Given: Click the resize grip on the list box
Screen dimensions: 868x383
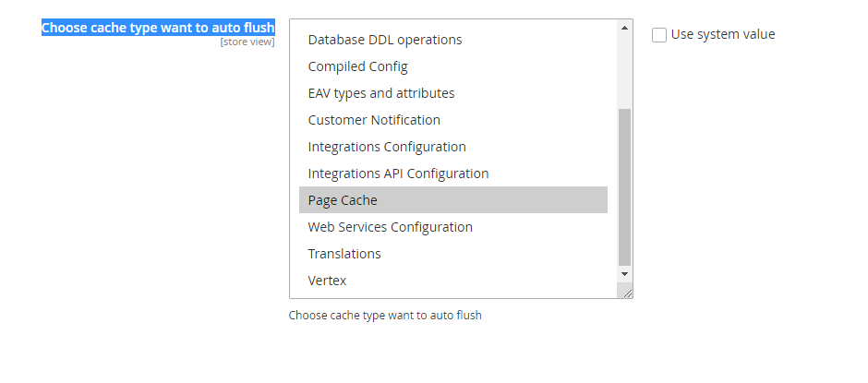Looking at the screenshot, I should [627, 293].
